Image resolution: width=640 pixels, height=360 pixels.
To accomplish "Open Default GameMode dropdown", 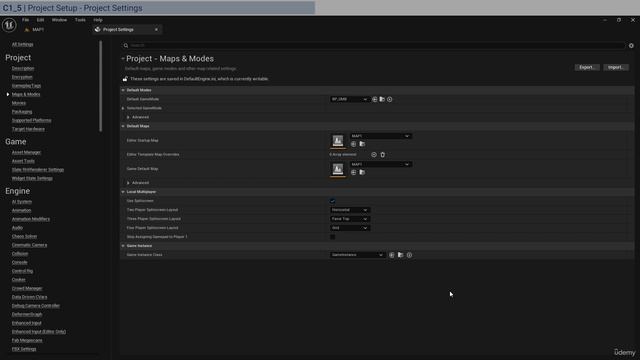I will (x=350, y=99).
